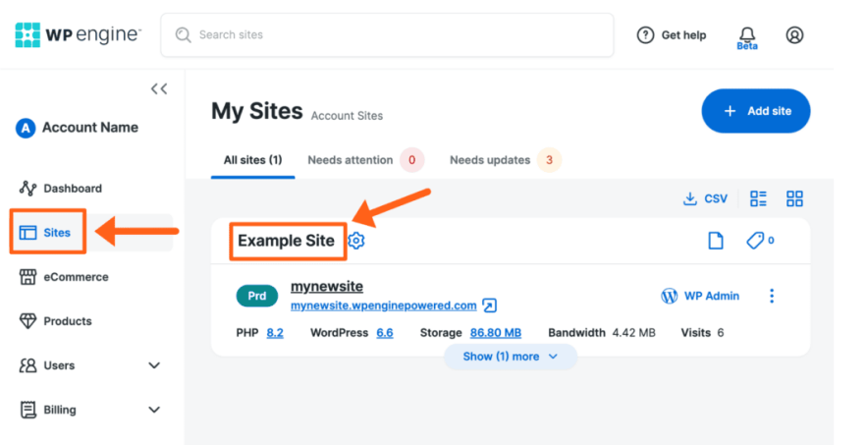The width and height of the screenshot is (868, 445).
Task: Click the Prd environment badge
Action: pyautogui.click(x=257, y=296)
